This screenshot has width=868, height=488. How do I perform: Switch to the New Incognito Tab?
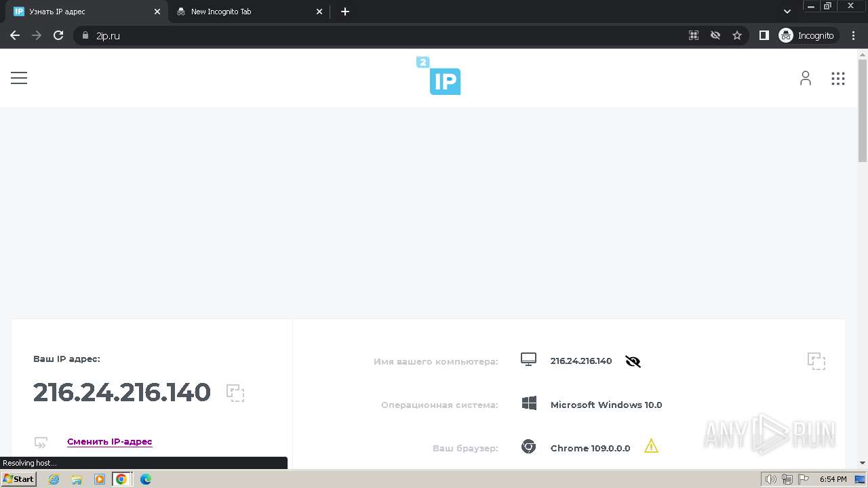[x=248, y=12]
